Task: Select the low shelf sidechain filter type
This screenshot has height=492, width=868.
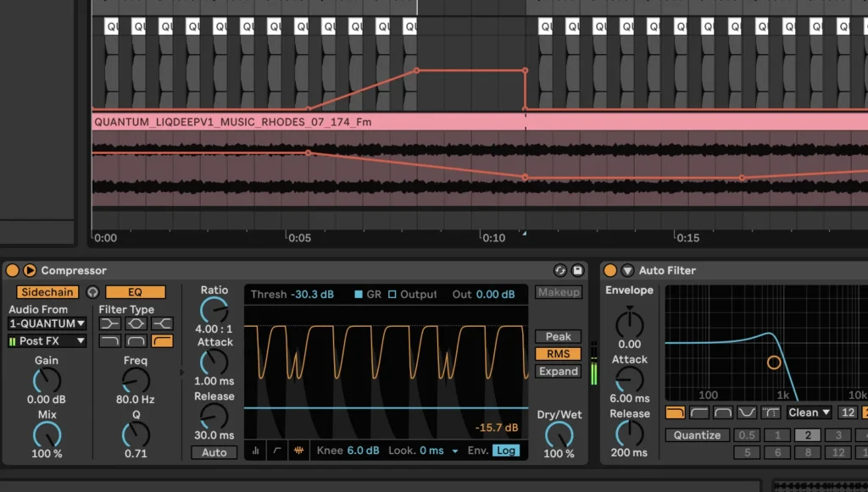Action: click(110, 323)
